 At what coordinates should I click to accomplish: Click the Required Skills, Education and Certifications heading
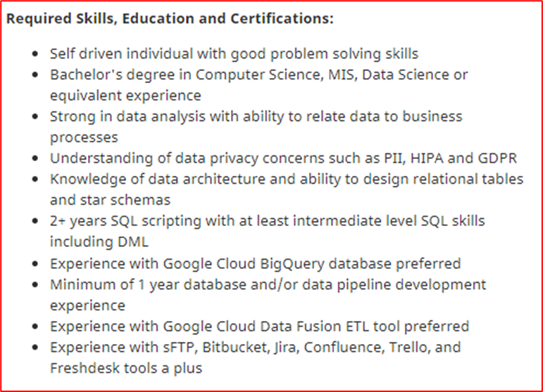(170, 19)
